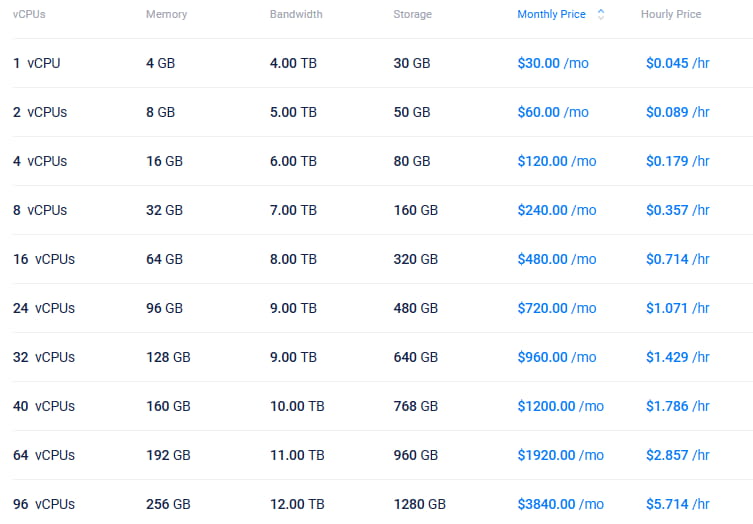Select the $240.00 /mo plan price
The width and height of the screenshot is (753, 524).
pos(556,210)
